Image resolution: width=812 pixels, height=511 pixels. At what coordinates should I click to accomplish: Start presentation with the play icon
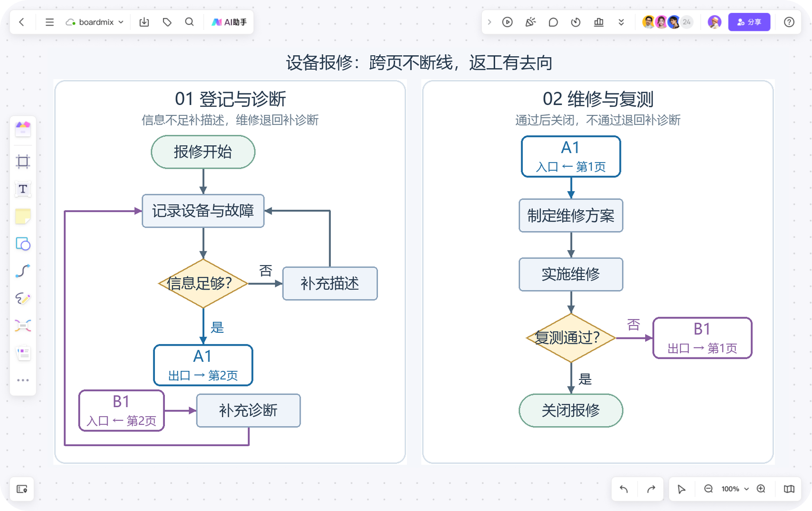[x=507, y=22]
